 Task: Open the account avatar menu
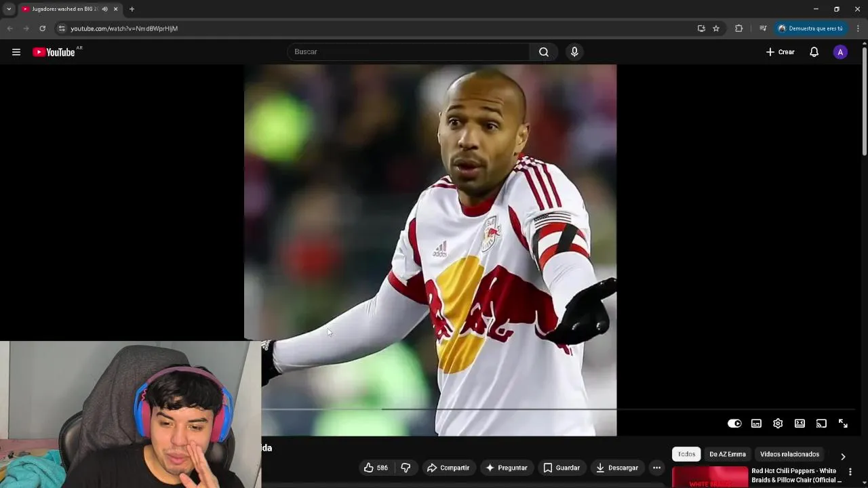840,52
